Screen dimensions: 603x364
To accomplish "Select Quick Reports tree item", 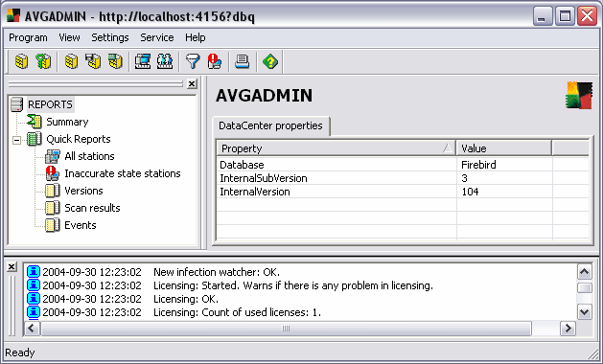I will [x=79, y=139].
